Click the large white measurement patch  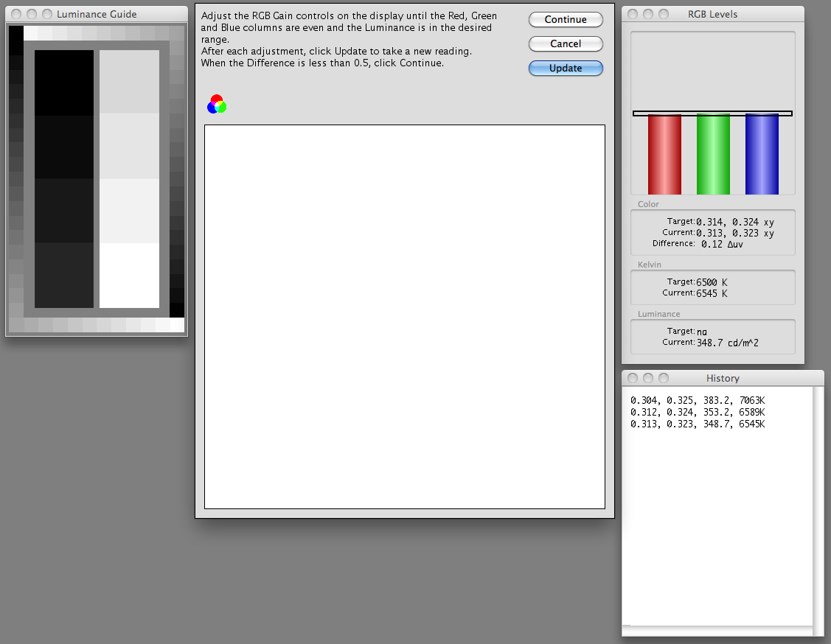tap(404, 317)
